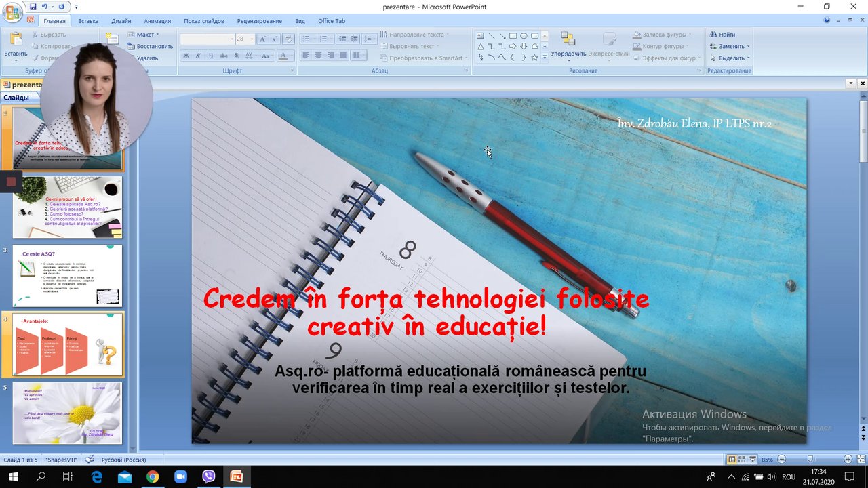Click the Найти find button
The height and width of the screenshot is (488, 868).
coord(722,35)
